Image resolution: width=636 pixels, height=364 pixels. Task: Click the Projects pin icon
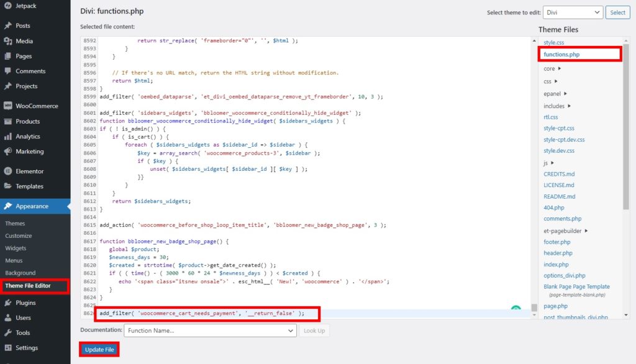coord(7,86)
